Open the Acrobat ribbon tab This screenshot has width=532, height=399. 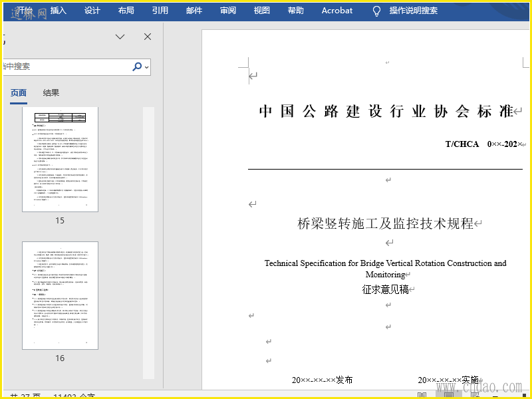pyautogui.click(x=337, y=11)
